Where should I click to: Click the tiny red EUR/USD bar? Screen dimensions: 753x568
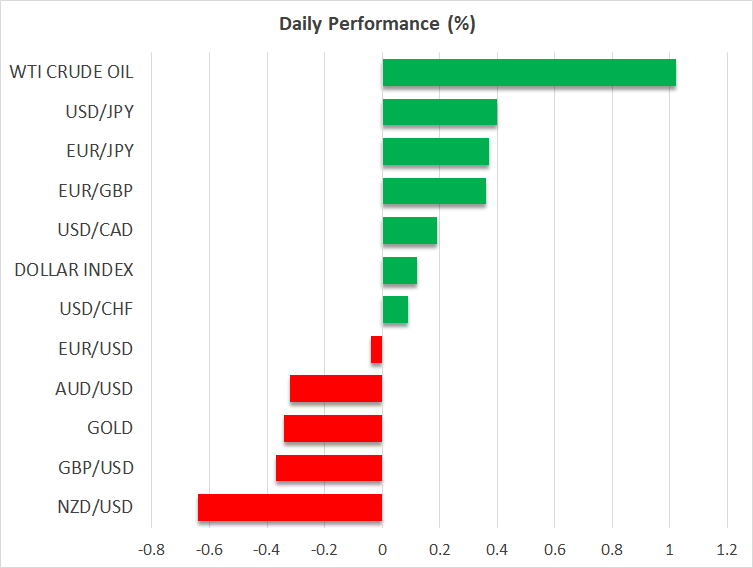[x=377, y=349]
